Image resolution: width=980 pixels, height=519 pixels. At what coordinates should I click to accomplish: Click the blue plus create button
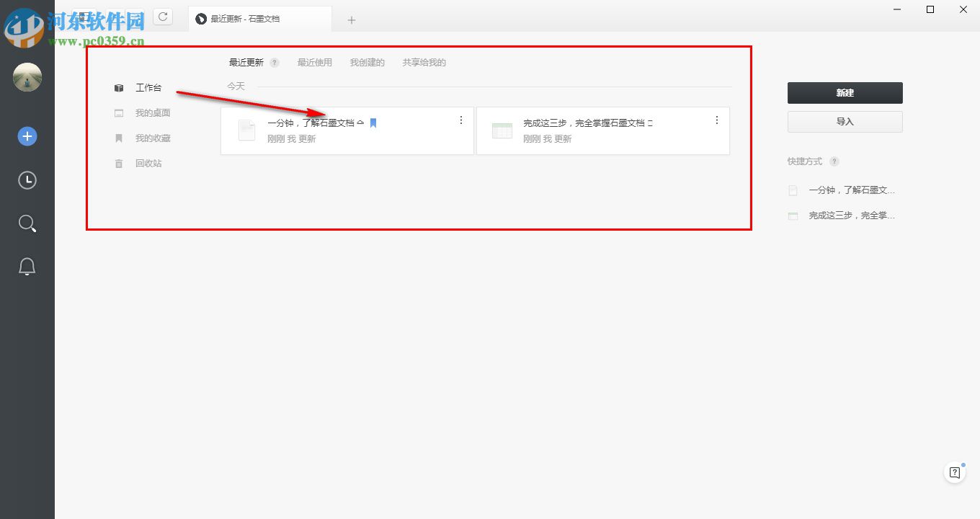(x=27, y=136)
